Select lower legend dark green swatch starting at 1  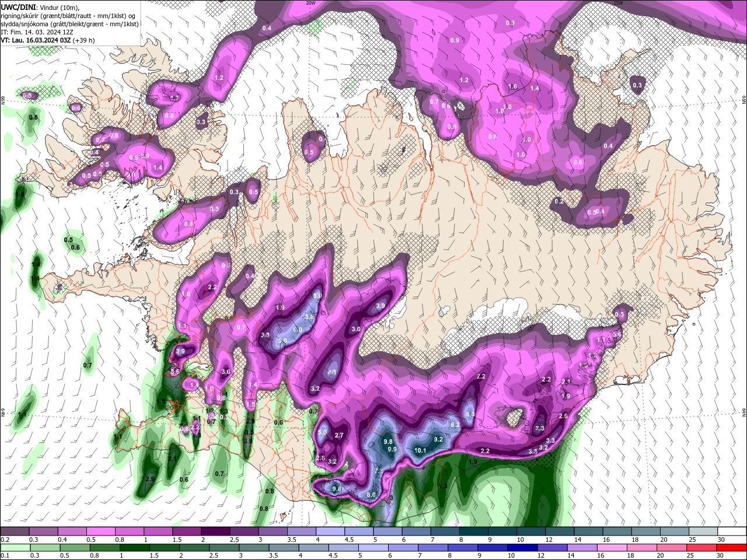click(134, 548)
